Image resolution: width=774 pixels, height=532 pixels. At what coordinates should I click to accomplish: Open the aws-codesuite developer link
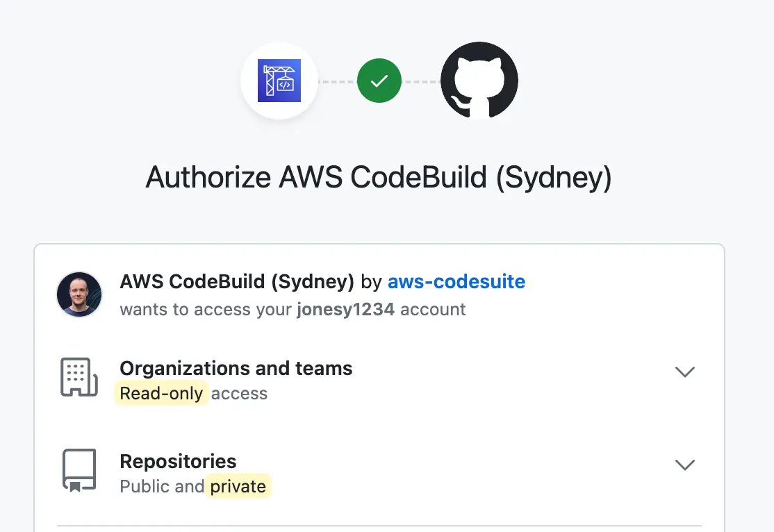tap(456, 282)
